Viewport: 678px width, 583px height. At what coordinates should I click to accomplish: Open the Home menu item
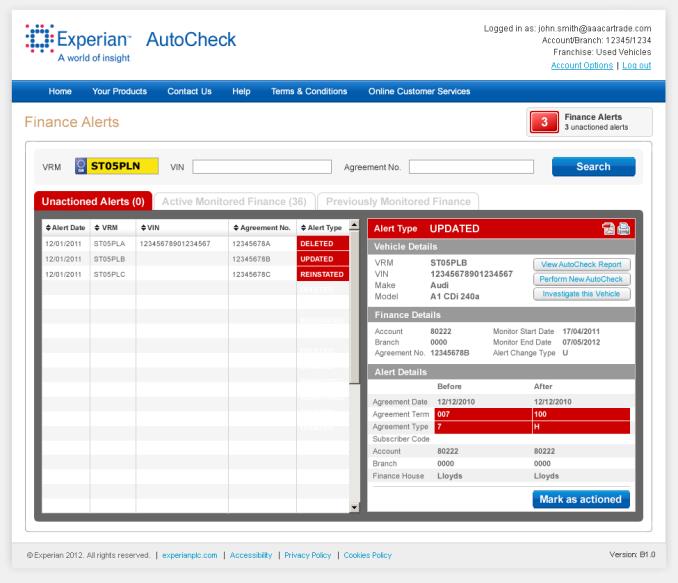[60, 91]
